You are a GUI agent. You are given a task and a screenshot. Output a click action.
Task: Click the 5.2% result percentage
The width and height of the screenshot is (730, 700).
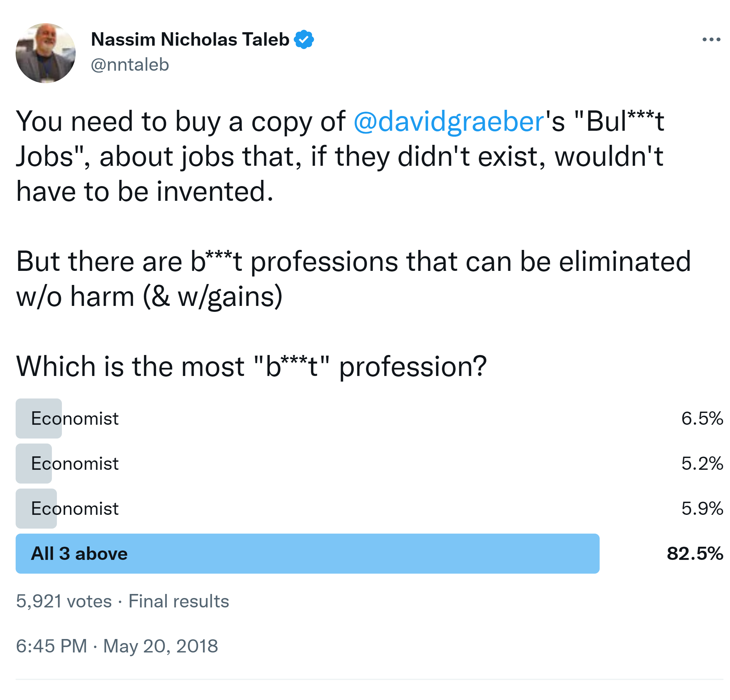point(702,464)
